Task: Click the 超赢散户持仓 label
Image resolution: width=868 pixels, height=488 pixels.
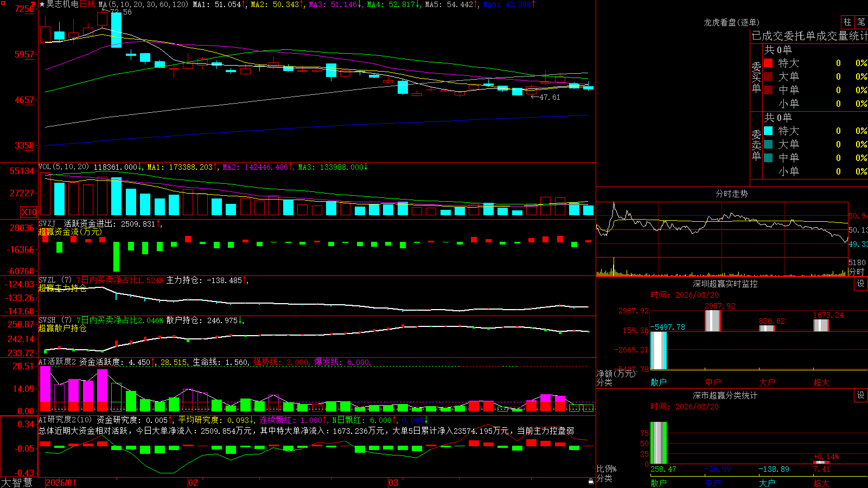Action: pyautogui.click(x=62, y=328)
